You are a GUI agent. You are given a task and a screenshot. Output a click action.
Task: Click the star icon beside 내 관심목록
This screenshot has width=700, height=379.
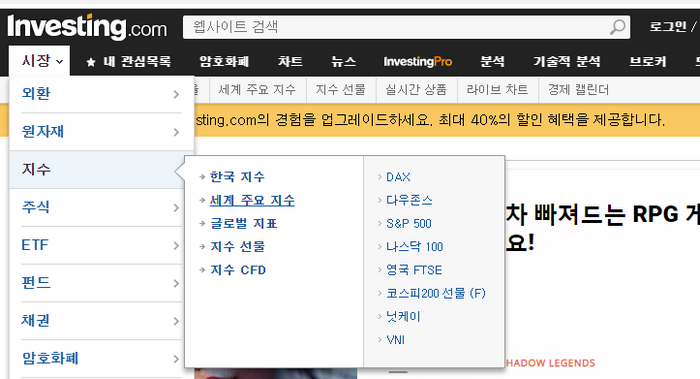coord(91,62)
